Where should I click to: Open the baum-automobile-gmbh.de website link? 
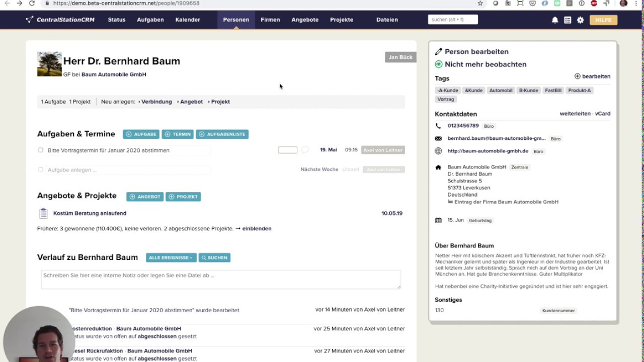point(488,151)
